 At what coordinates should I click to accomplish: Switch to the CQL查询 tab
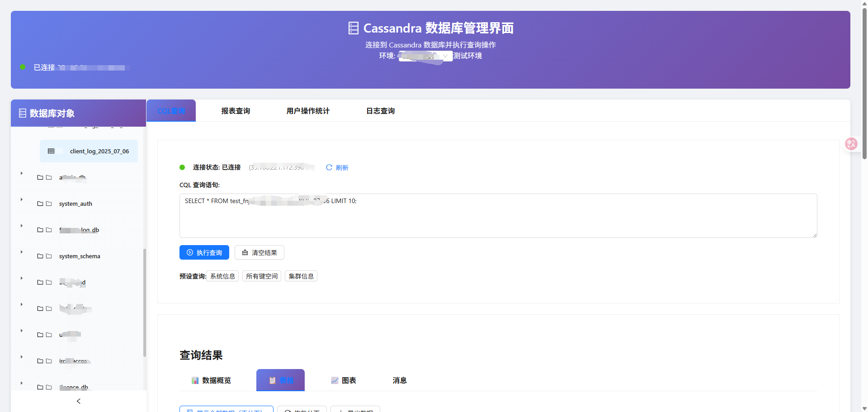pos(171,111)
